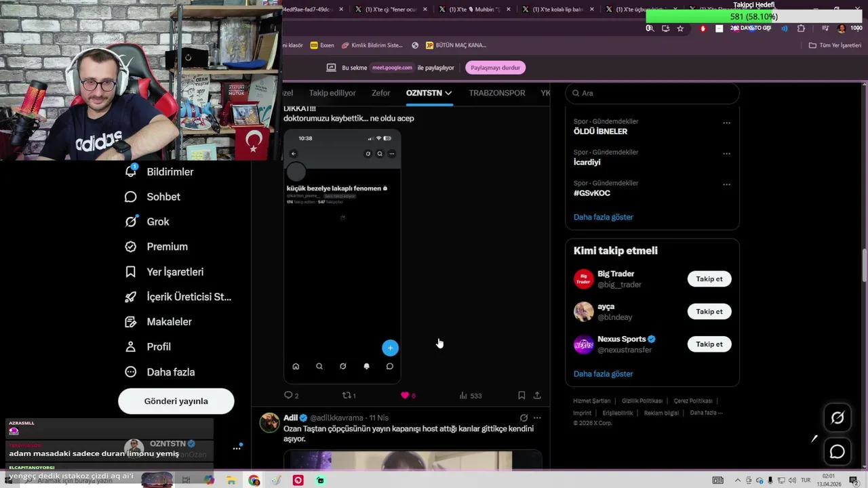The image size is (868, 488).
Task: Open the Sohbet chat icon in sidebar
Action: [131, 197]
